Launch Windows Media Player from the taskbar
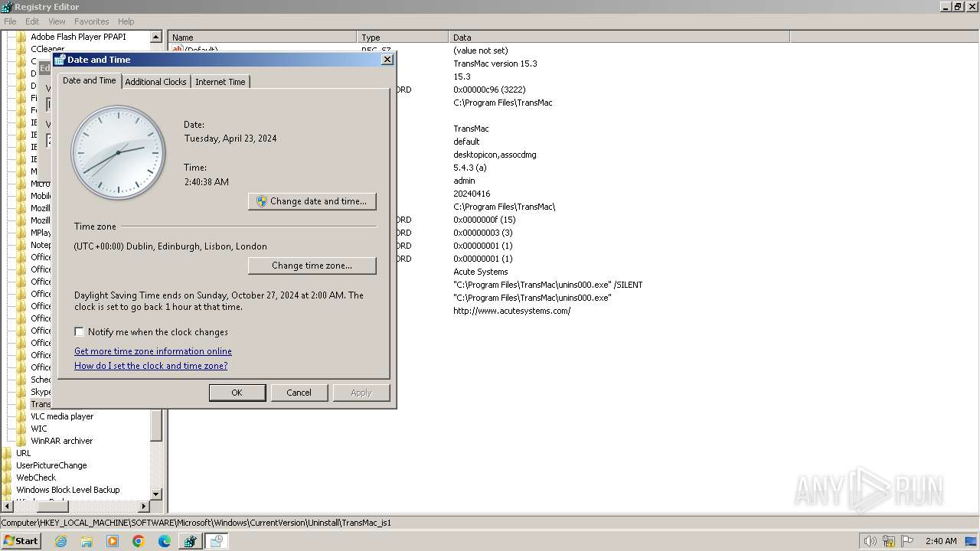 coord(113,541)
